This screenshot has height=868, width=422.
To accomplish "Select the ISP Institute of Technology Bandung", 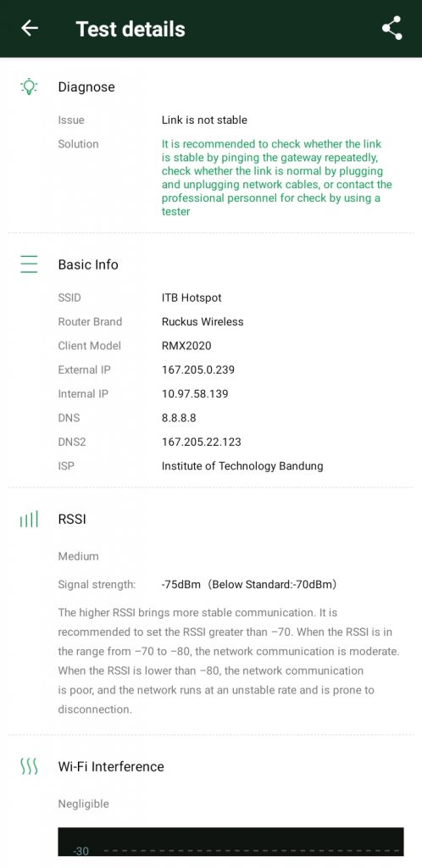I will click(242, 466).
